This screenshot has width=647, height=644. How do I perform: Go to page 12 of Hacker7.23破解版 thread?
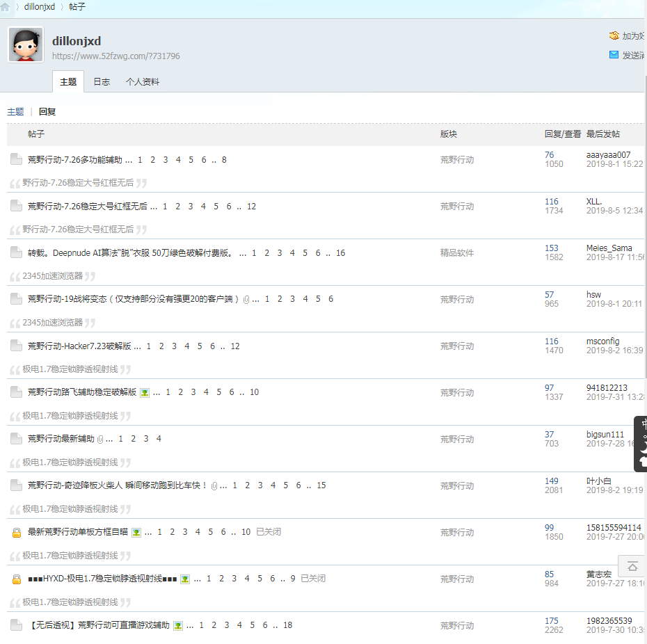click(x=235, y=346)
